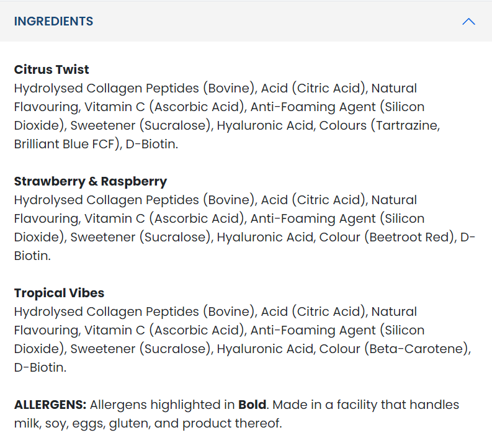Click the word Colours in Citrus Twist
This screenshot has height=448, width=492.
[342, 125]
